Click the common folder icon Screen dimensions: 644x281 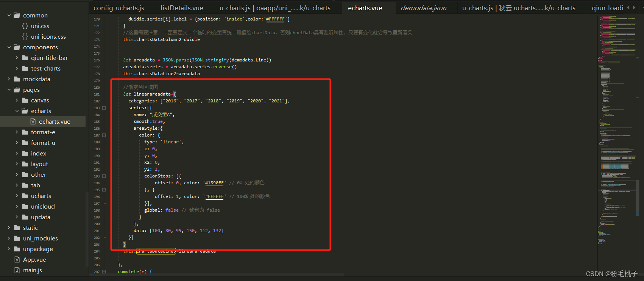click(17, 16)
